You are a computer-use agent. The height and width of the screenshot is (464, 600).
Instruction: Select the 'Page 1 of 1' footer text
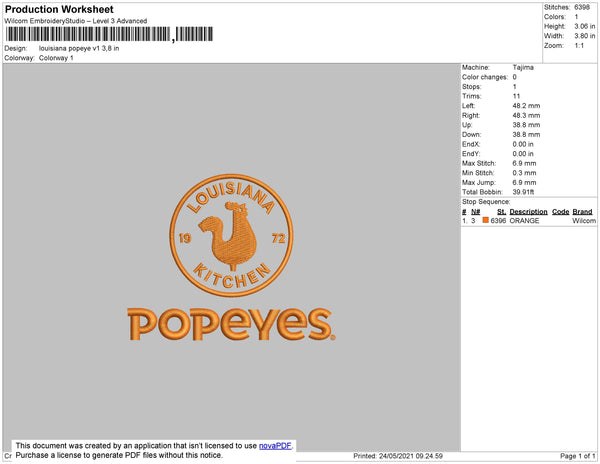[x=577, y=456]
